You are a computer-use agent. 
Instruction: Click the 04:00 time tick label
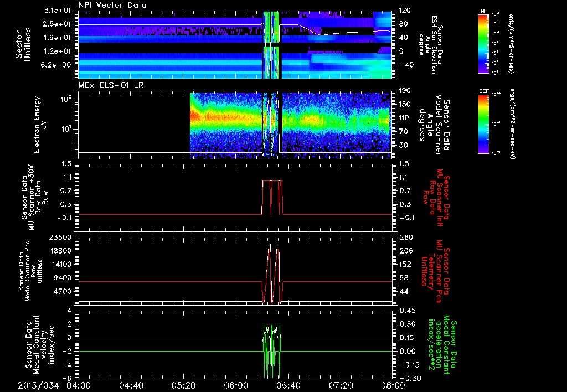click(79, 385)
